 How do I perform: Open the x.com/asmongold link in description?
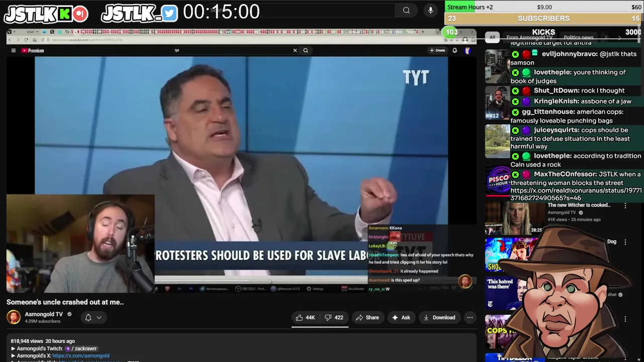81,355
